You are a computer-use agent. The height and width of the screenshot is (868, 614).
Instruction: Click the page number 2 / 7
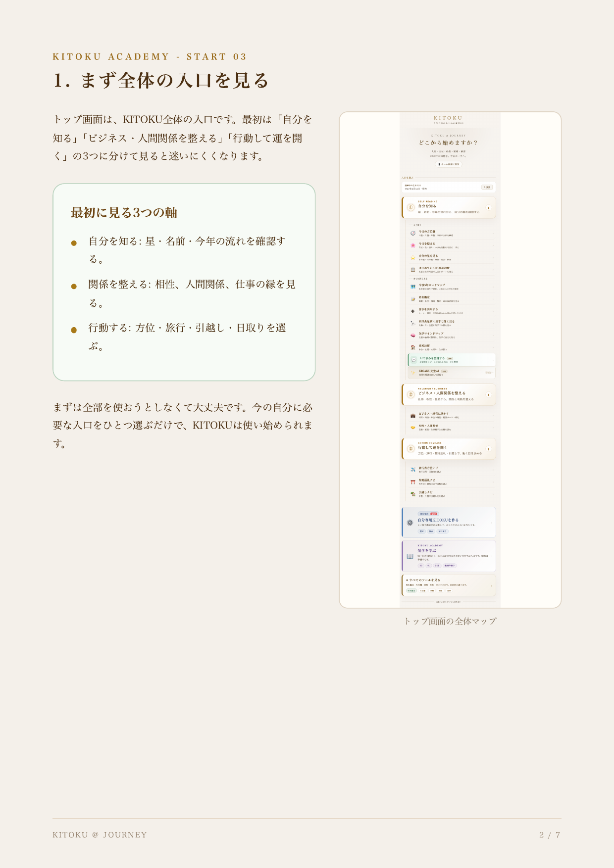click(x=550, y=835)
